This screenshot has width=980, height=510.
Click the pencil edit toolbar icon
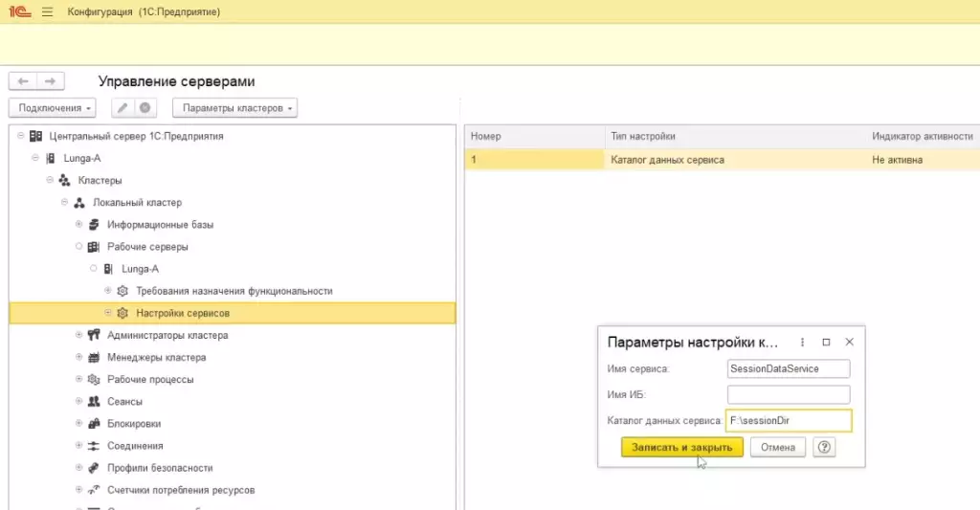(122, 108)
